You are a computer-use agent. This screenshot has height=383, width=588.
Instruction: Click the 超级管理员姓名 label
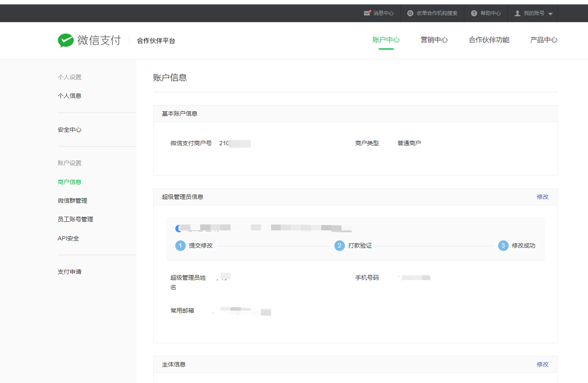pyautogui.click(x=188, y=283)
